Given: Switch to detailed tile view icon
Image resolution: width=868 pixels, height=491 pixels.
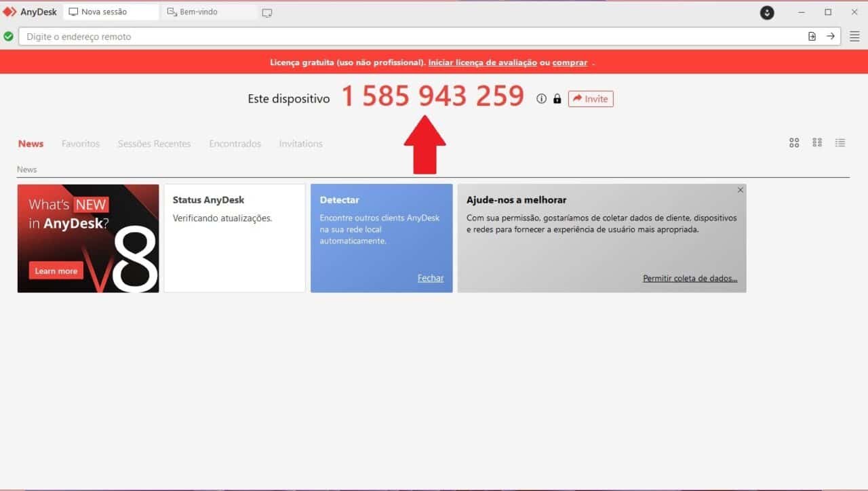Looking at the screenshot, I should click(x=817, y=142).
